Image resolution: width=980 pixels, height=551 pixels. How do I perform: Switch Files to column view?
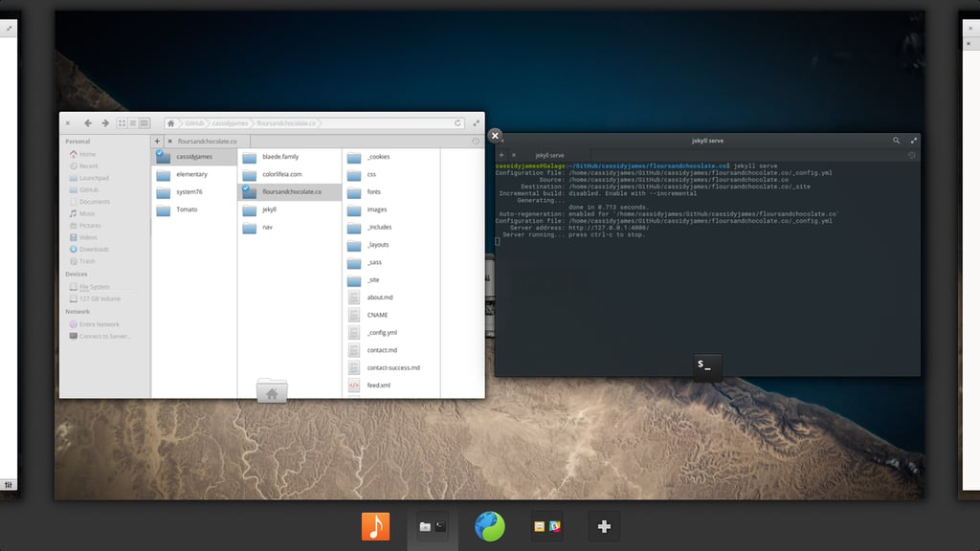point(144,123)
